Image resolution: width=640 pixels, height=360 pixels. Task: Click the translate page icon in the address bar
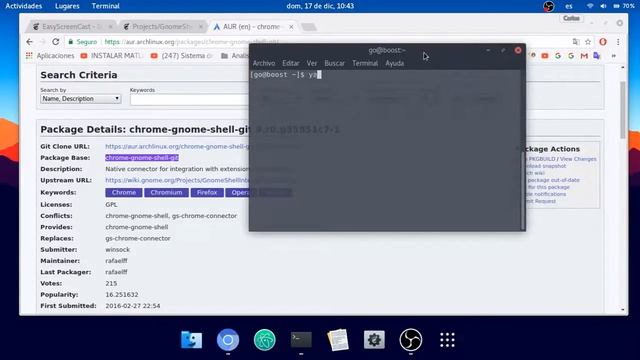(x=576, y=42)
